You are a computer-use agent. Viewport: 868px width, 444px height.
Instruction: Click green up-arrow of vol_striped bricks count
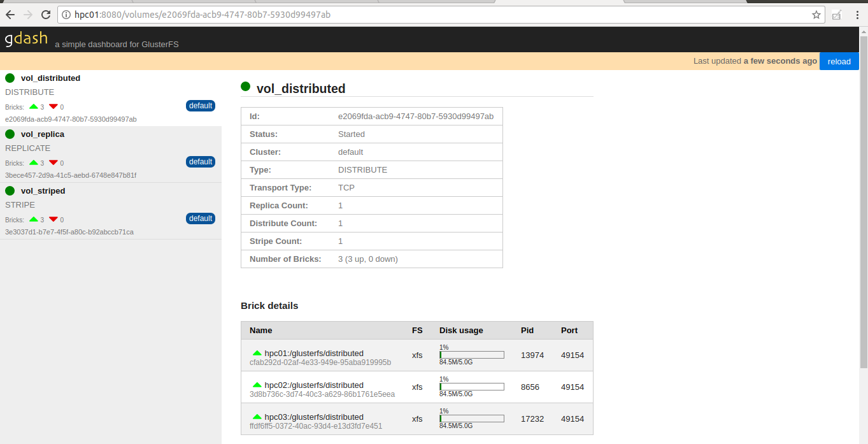point(34,219)
